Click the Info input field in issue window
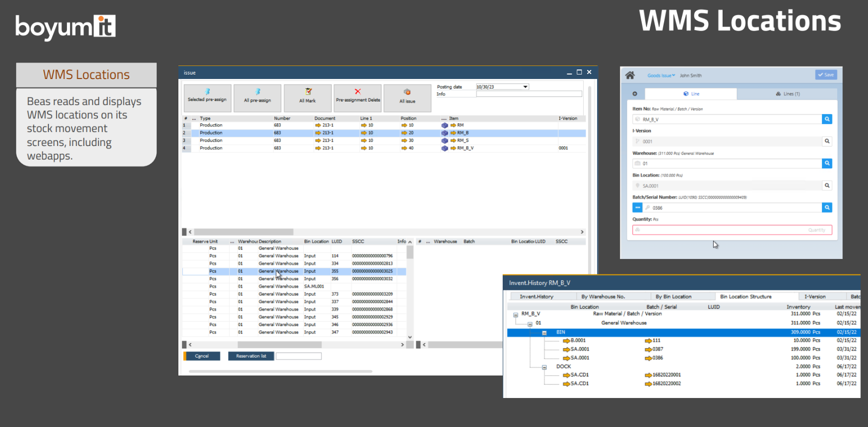The height and width of the screenshot is (427, 868). 529,94
